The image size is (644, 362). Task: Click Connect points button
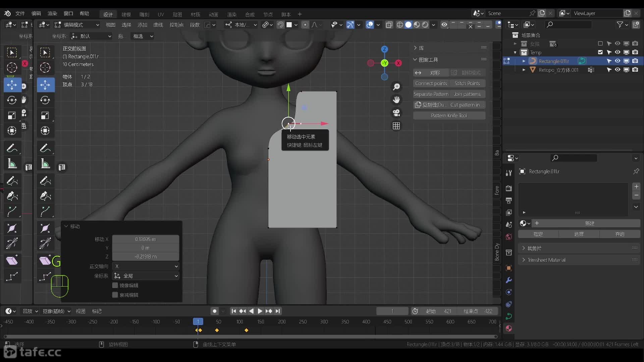[431, 83]
